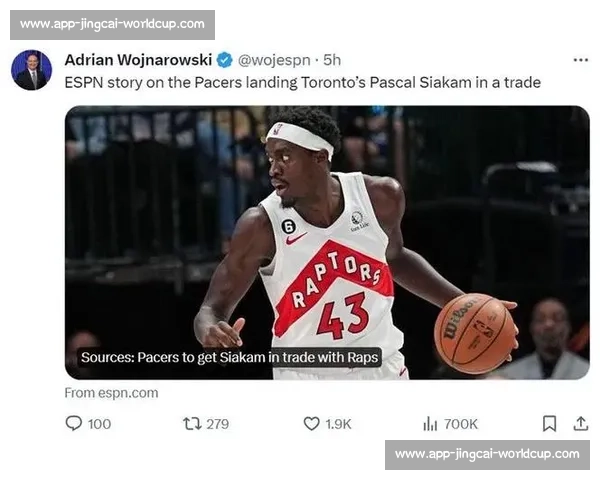Click the tweet text about Pacers landing Siakam
This screenshot has width=600, height=480.
tap(303, 83)
